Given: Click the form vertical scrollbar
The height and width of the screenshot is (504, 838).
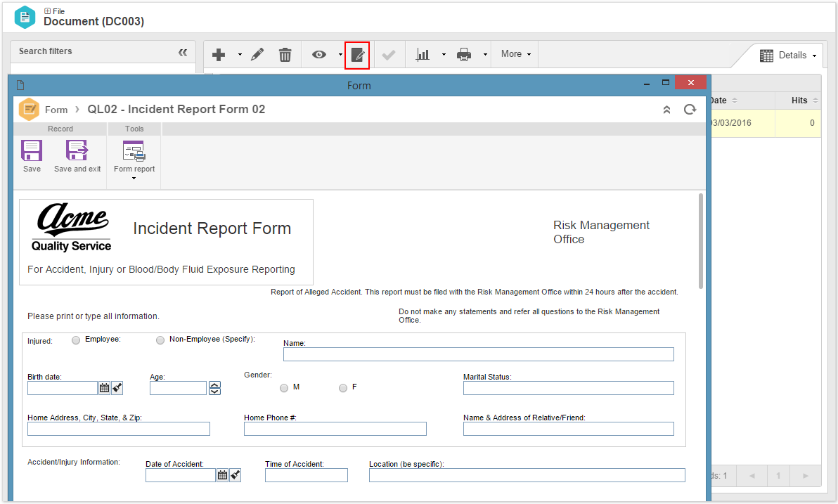Looking at the screenshot, I should [x=701, y=242].
